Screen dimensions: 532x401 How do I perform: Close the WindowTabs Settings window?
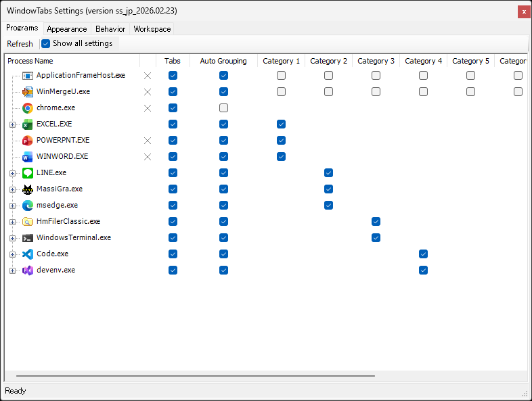(524, 11)
